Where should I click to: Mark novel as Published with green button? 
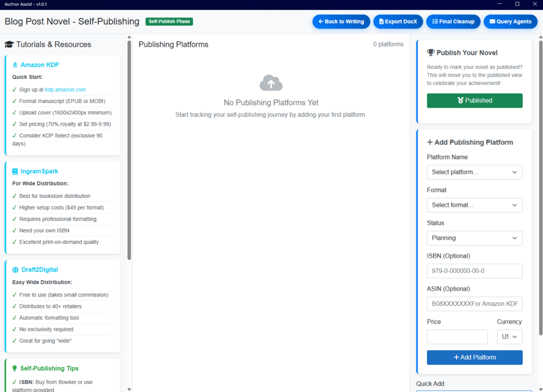tap(474, 101)
